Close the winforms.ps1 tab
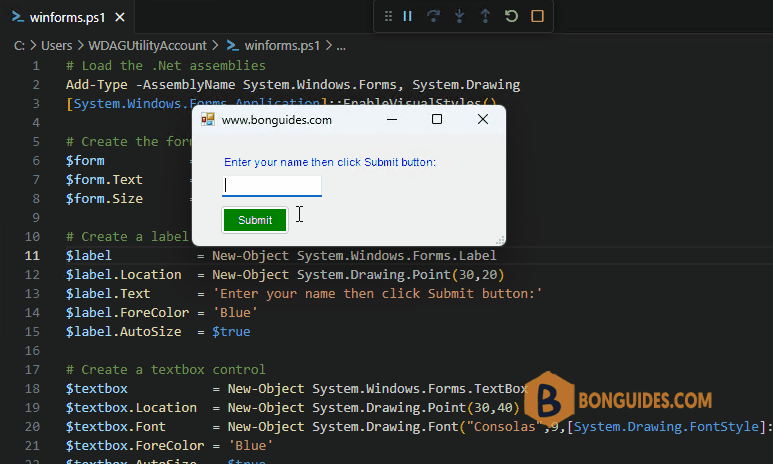The width and height of the screenshot is (773, 464). (120, 17)
